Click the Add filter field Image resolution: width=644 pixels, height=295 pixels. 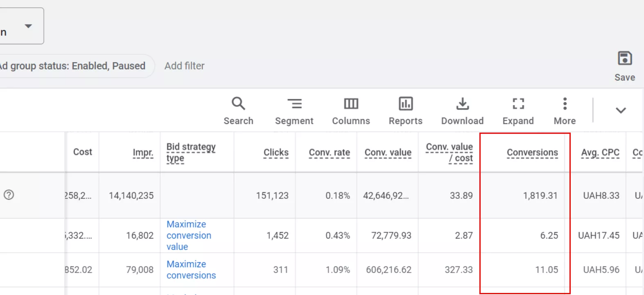(184, 66)
